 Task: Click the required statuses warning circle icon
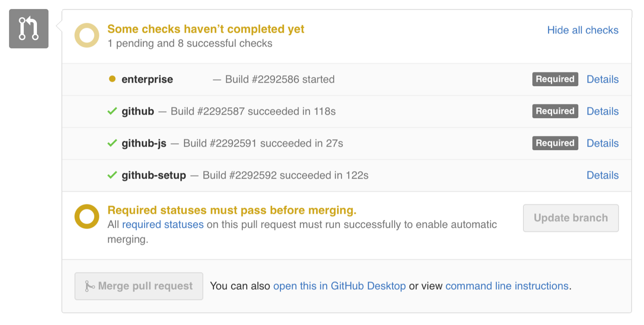[87, 217]
